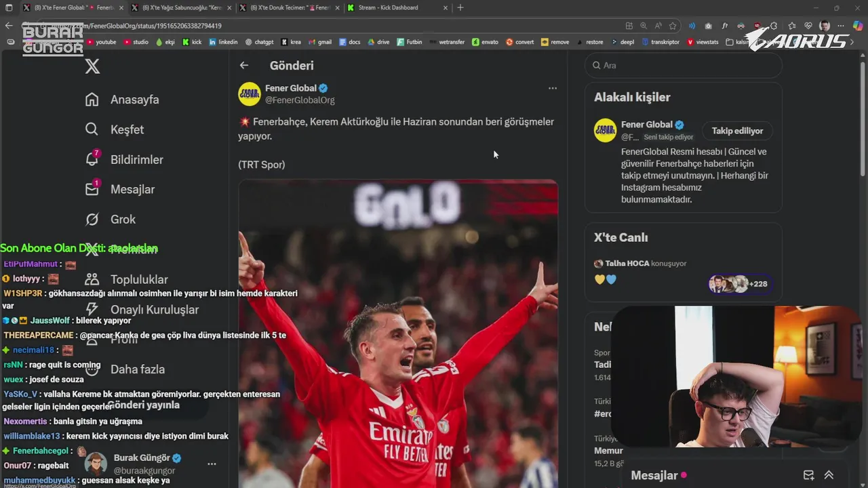Switch to X'te Yağız Sabuncuoğlu tab
This screenshot has height=488, width=868.
[182, 7]
